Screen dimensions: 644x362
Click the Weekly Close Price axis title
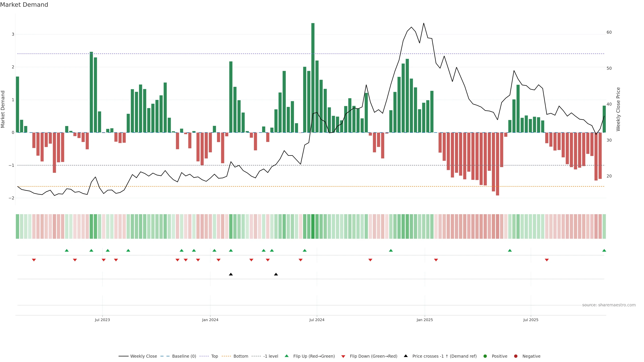click(x=618, y=109)
